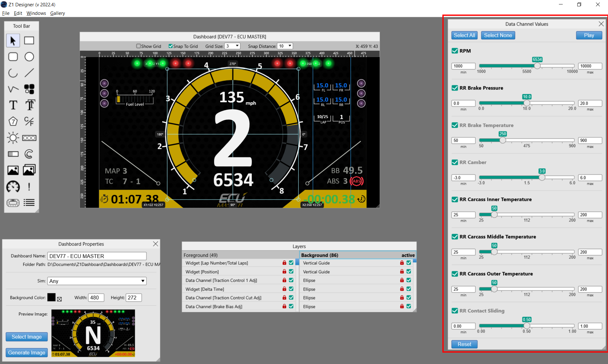Select the shift lights strip tool

pyautogui.click(x=29, y=138)
